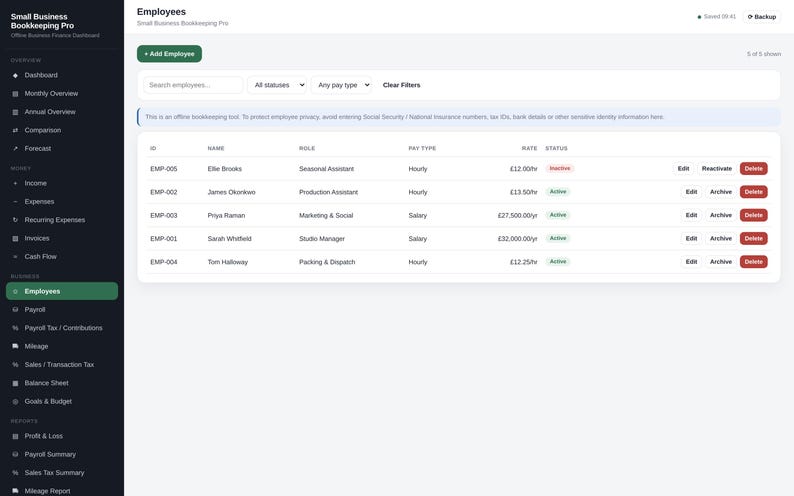Open Profit & Loss report
Screen dimensions: 794x496
click(x=62, y=436)
